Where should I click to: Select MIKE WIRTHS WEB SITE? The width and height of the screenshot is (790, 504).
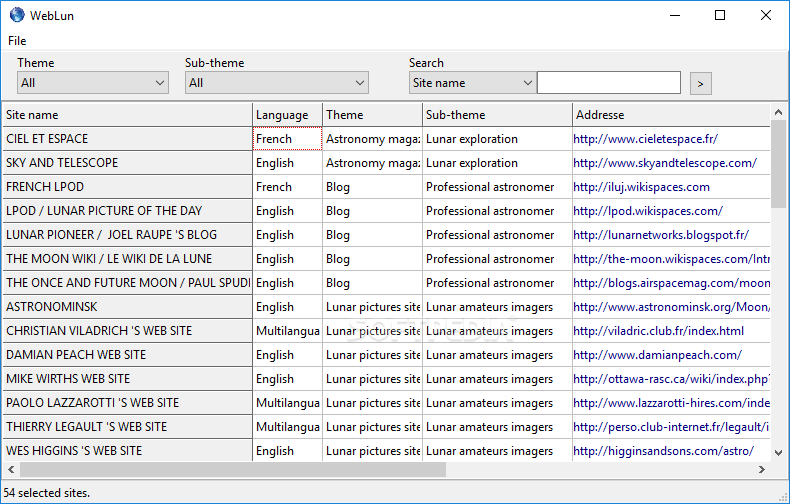click(127, 379)
